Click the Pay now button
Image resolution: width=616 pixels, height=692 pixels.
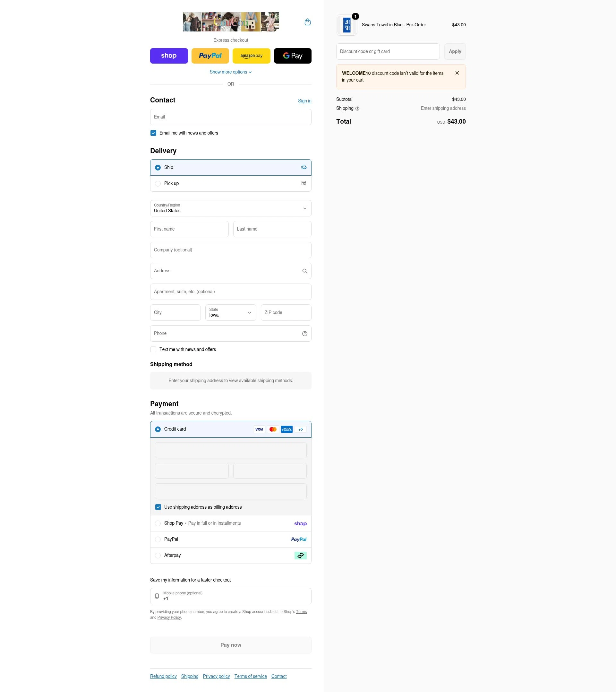tap(230, 645)
